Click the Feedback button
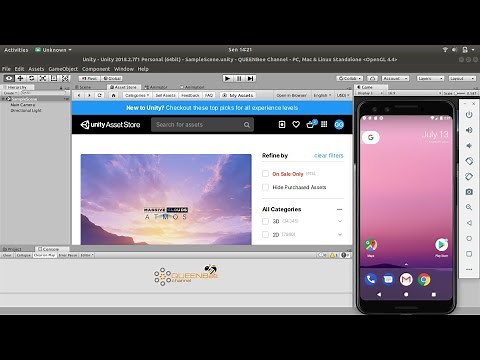The width and height of the screenshot is (480, 360). click(190, 95)
